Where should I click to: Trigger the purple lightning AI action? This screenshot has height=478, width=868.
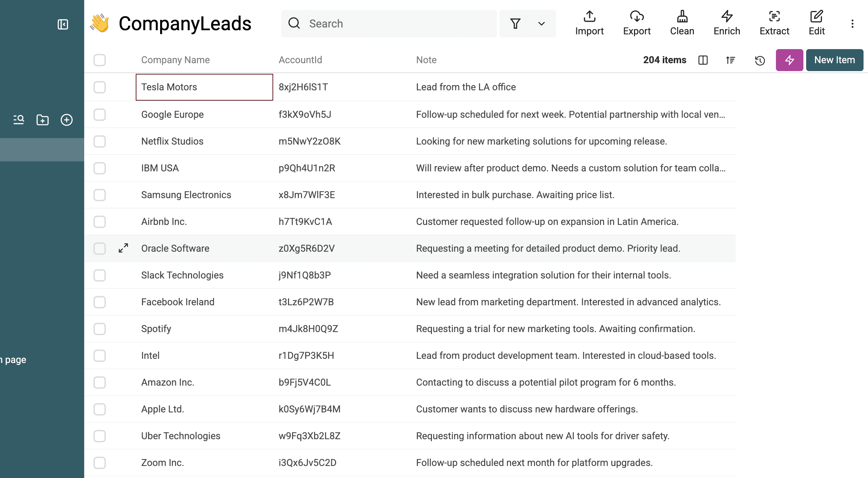coord(789,60)
